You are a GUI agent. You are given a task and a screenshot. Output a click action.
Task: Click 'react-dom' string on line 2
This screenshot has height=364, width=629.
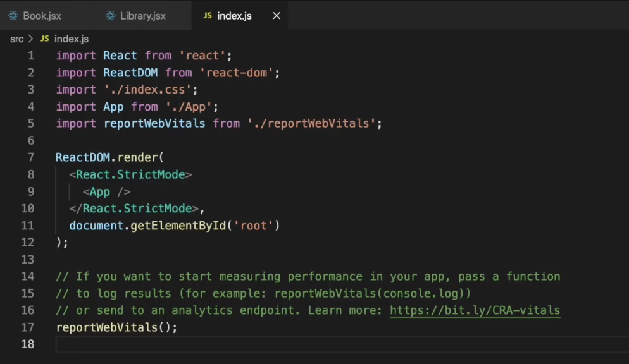[236, 73]
